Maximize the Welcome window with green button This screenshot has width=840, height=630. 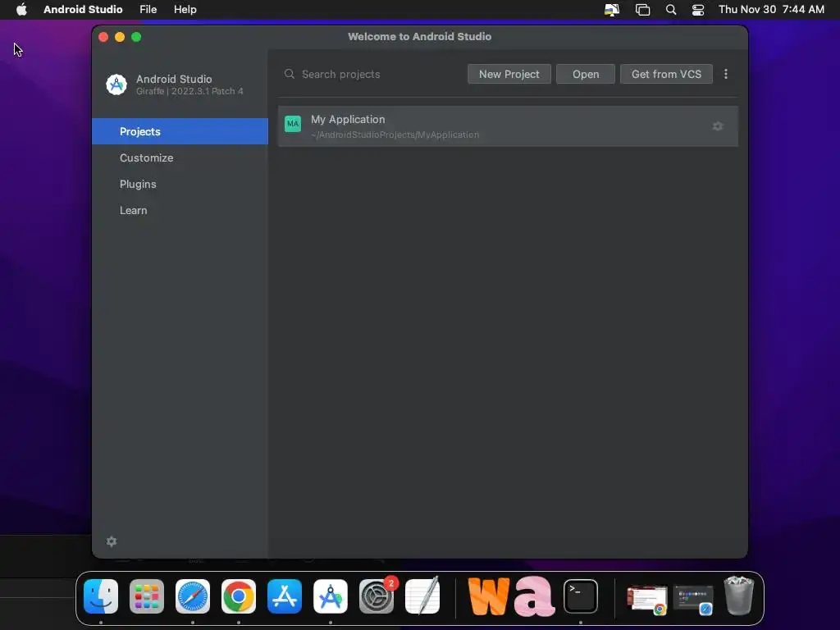pyautogui.click(x=136, y=36)
